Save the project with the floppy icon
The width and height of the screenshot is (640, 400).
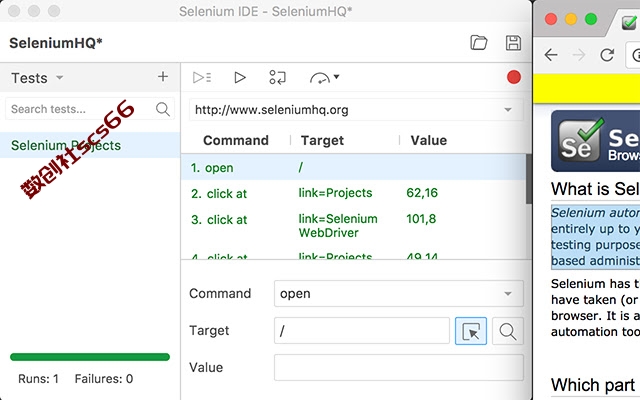click(x=513, y=42)
